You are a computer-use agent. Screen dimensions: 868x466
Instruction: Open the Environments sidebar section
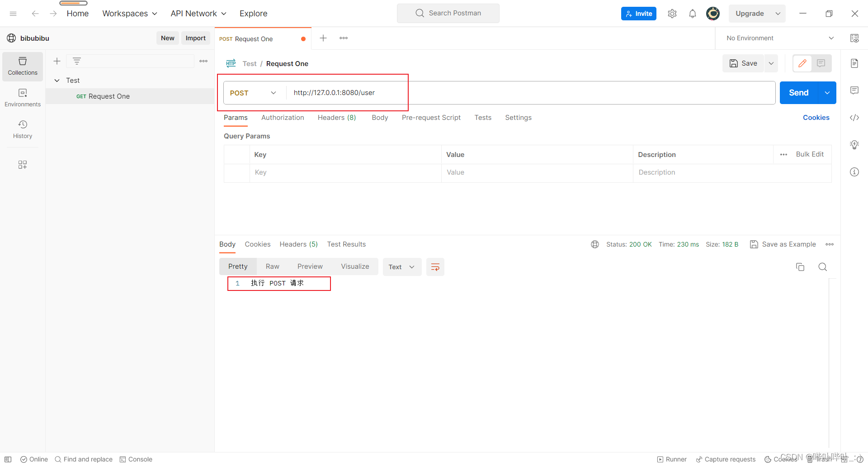[x=23, y=98]
